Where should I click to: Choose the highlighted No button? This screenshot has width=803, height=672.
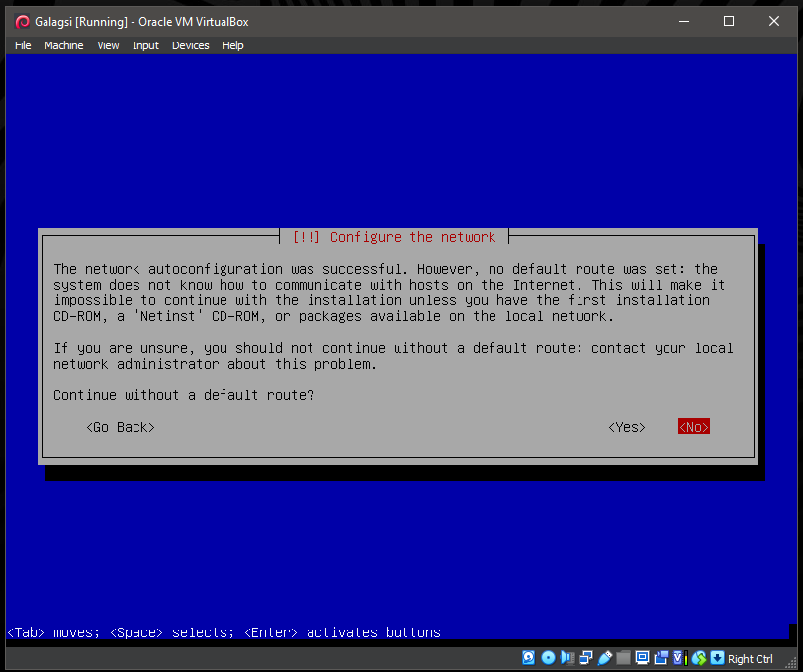pyautogui.click(x=694, y=426)
